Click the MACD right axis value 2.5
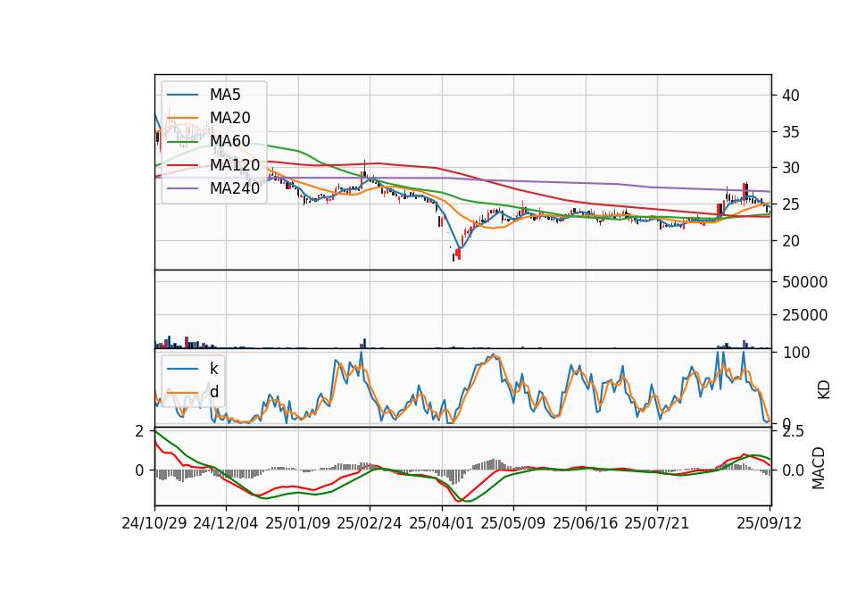The image size is (857, 616). click(794, 432)
